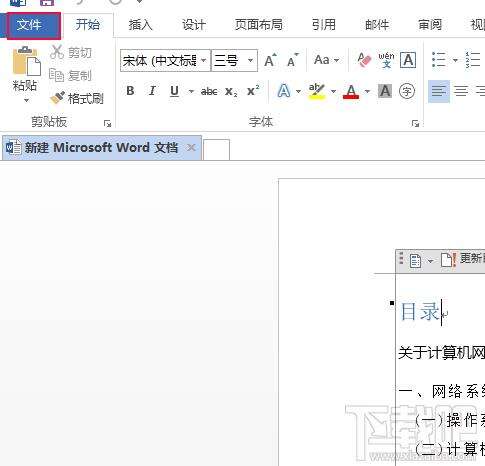Toggle italic formatting

click(152, 91)
